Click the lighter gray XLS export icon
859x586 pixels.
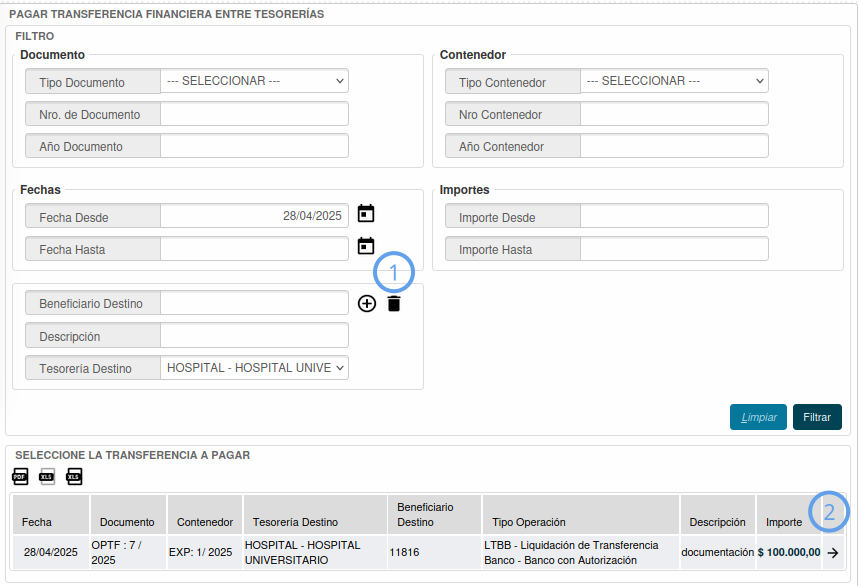[x=46, y=477]
